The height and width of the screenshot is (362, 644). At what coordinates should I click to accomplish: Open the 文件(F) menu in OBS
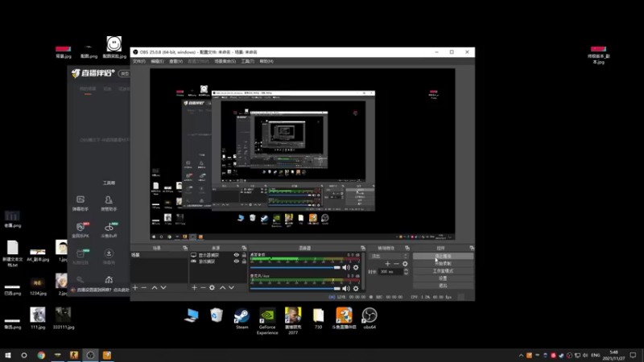pyautogui.click(x=138, y=61)
